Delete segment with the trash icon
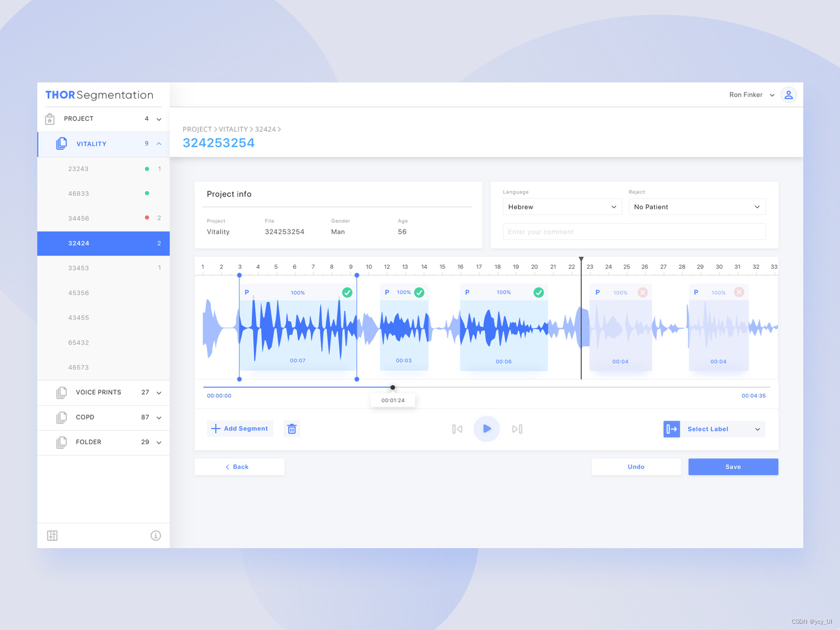This screenshot has width=840, height=630. [292, 429]
